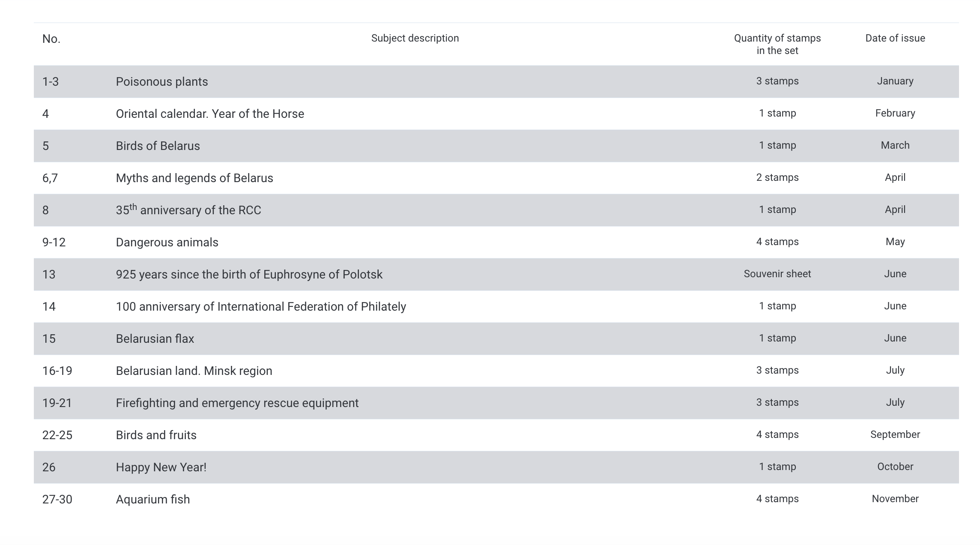Select the 'Aquarium fish' row text
Screen dimensions: 980x545
coord(152,499)
